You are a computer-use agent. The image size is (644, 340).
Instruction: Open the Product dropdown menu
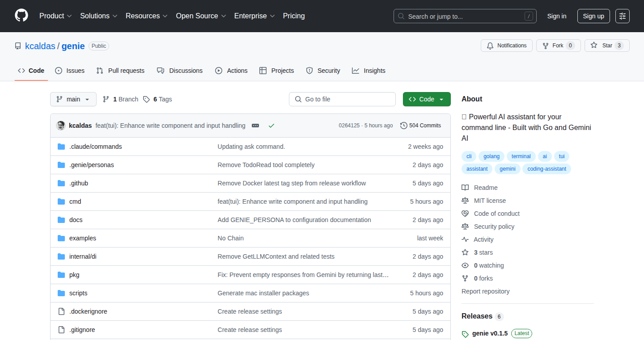tap(55, 16)
